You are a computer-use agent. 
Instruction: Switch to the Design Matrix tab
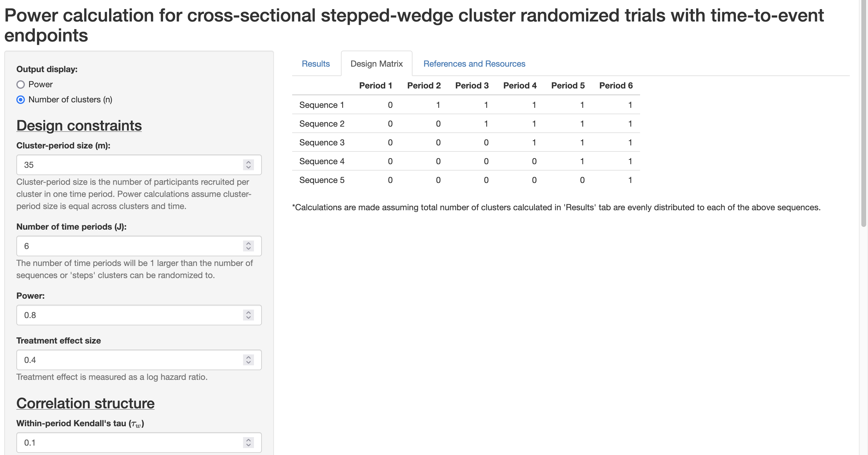tap(376, 64)
